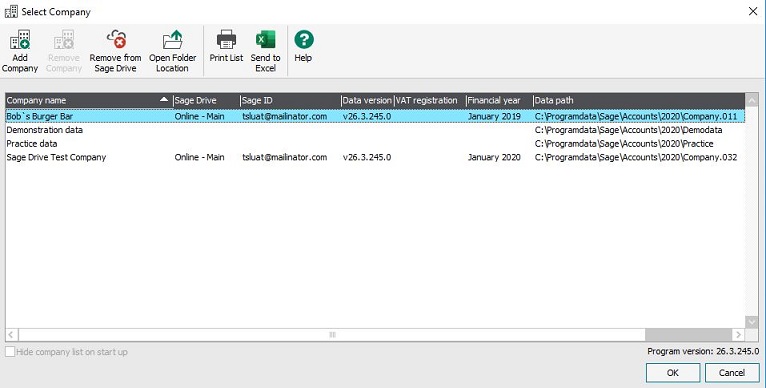Sort by the Company name column header
The height and width of the screenshot is (388, 766).
click(x=89, y=100)
